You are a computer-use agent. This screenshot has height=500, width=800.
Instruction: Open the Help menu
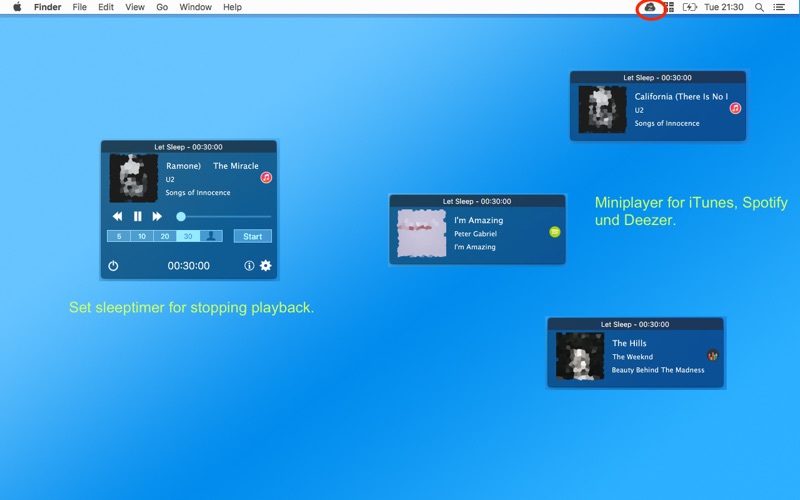tap(232, 7)
